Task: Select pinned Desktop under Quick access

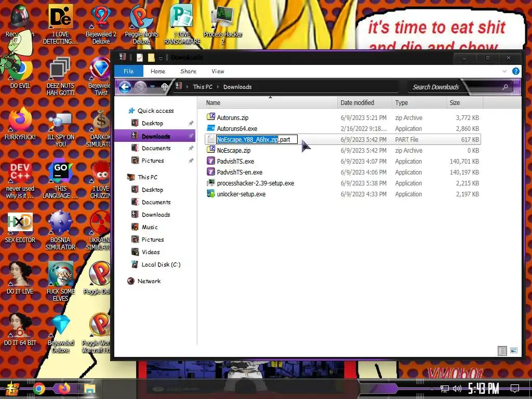Action: point(152,123)
